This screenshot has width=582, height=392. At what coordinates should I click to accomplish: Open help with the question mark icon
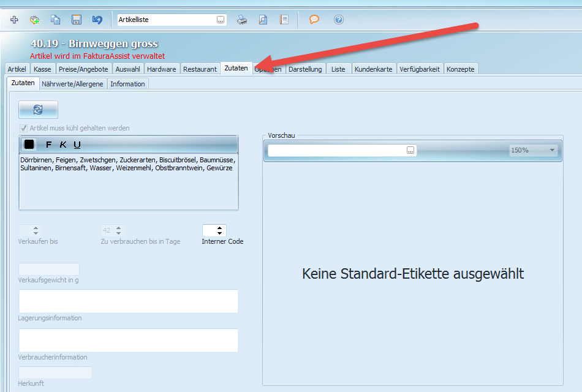click(339, 20)
